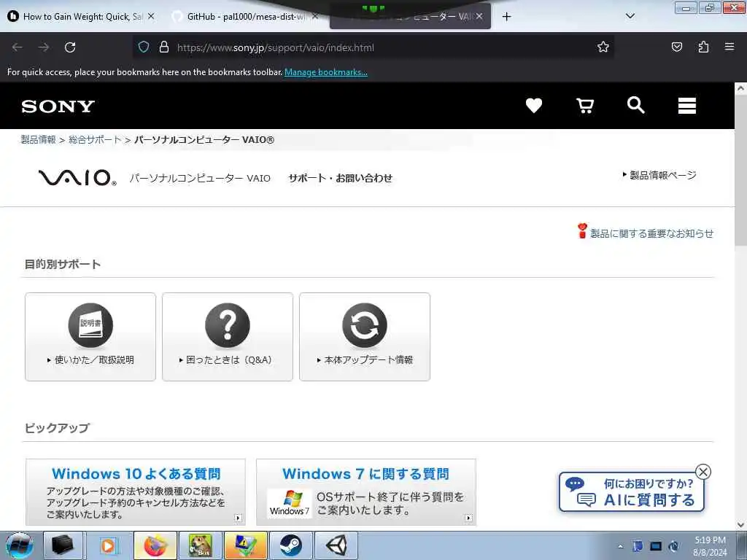Click the page scrollbar up arrow
This screenshot has width=747, height=560.
tap(740, 88)
